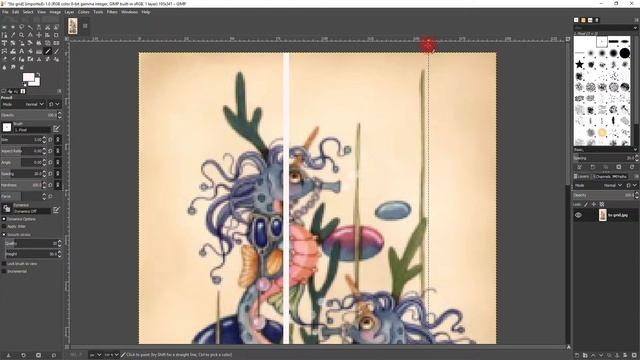Toggle zoom-on-resize icon at canvas top-right corner
640x360 pixels.
pos(568,39)
